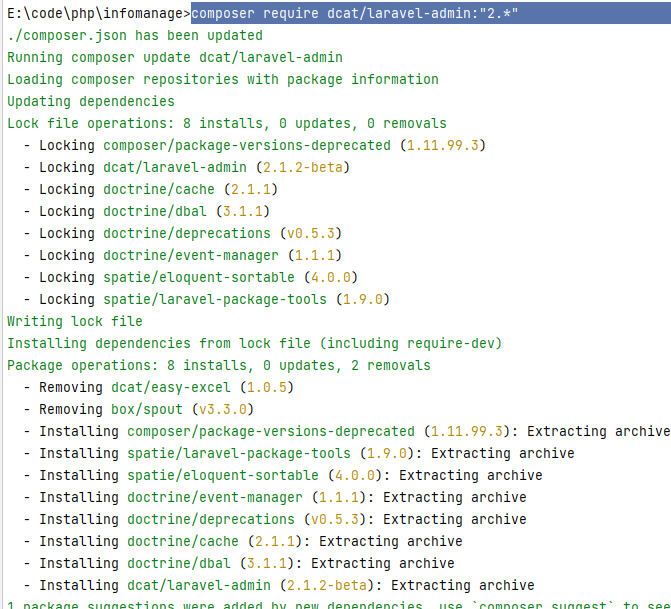Click 'Package operations: 8 installs' line
This screenshot has width=671, height=609.
pyautogui.click(x=219, y=365)
